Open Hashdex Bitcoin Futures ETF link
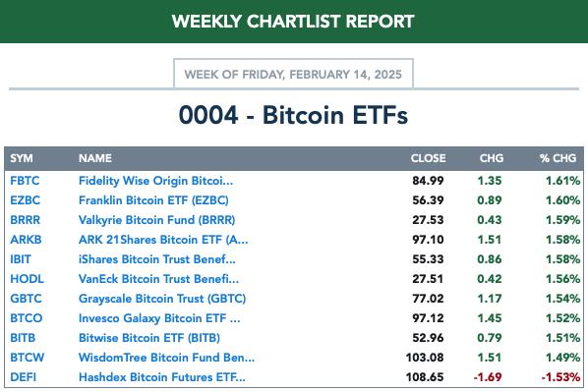The image size is (588, 392). coord(162,377)
